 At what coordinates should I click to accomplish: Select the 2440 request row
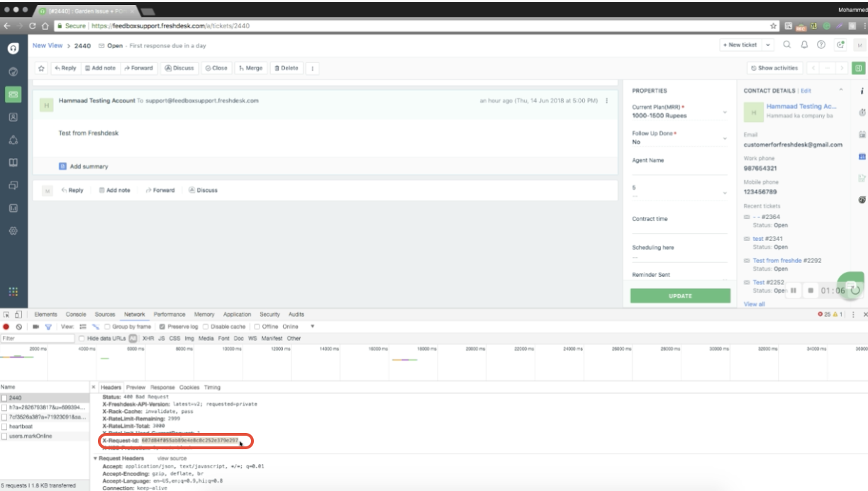click(45, 398)
